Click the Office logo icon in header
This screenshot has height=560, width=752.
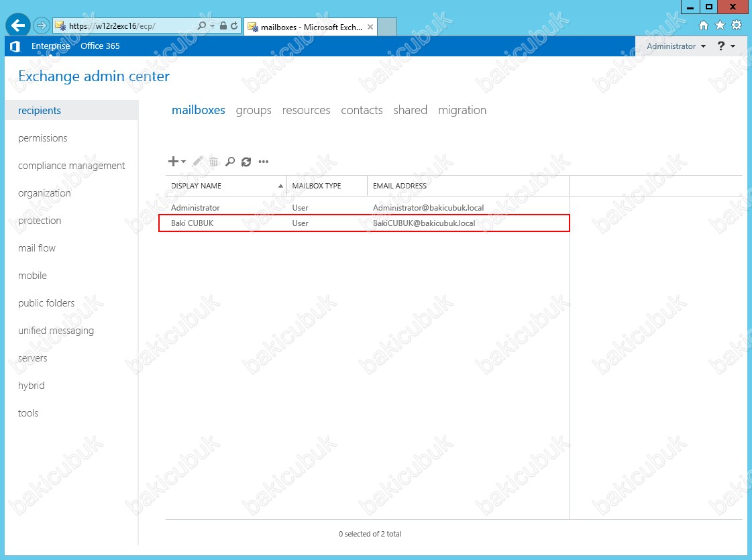click(x=15, y=46)
